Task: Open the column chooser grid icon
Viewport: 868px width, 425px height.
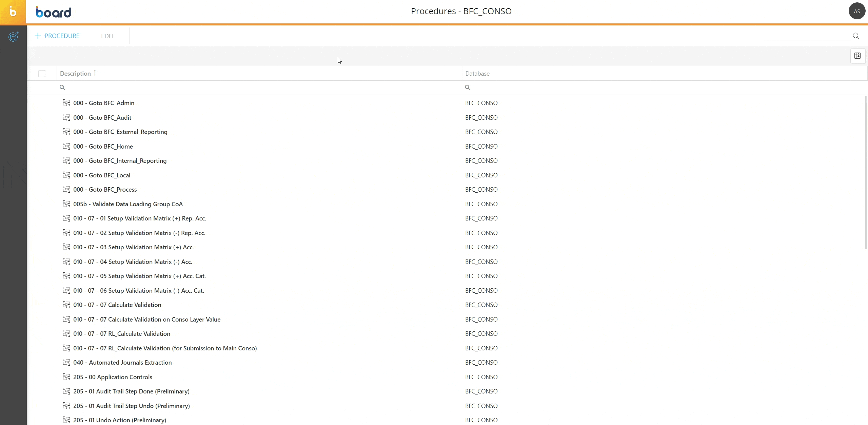Action: click(857, 56)
